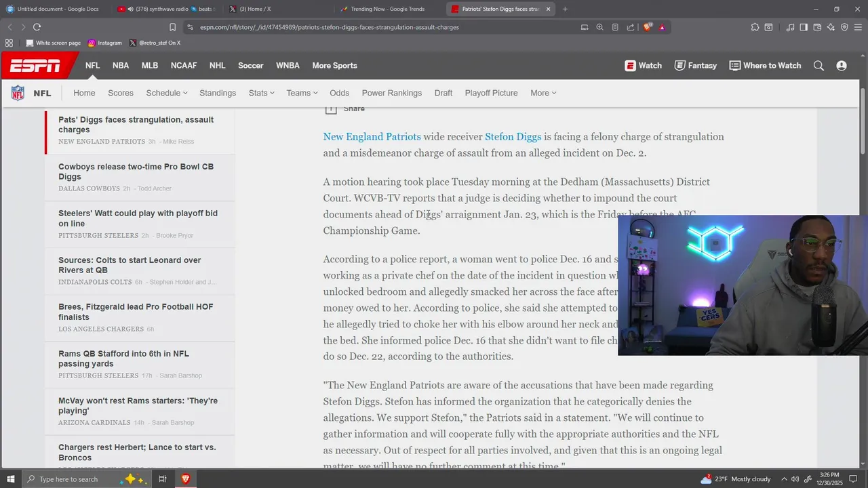
Task: Click the ESPN logo
Action: pos(35,66)
